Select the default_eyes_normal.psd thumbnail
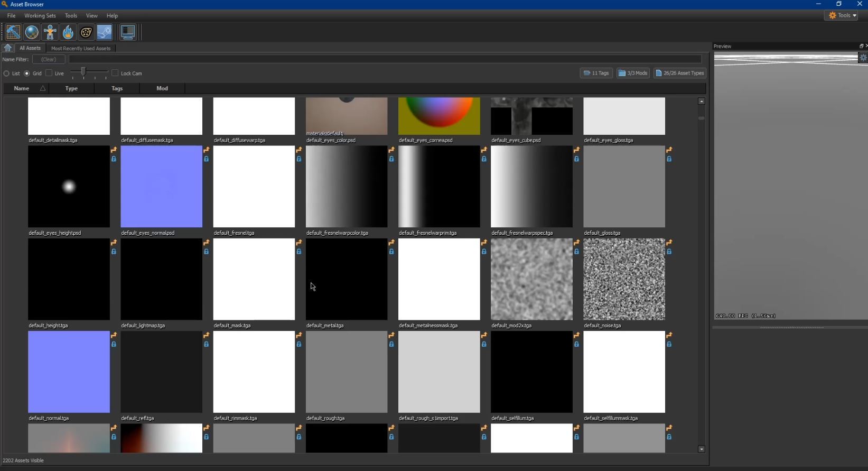The width and height of the screenshot is (868, 471). (x=162, y=187)
